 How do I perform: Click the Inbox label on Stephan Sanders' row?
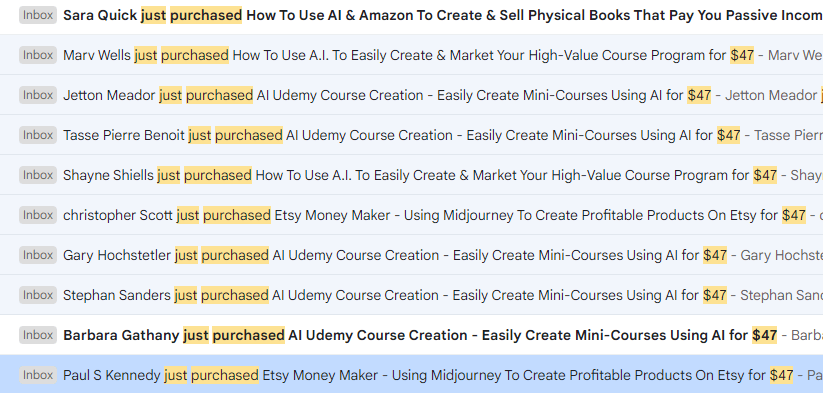click(x=38, y=295)
